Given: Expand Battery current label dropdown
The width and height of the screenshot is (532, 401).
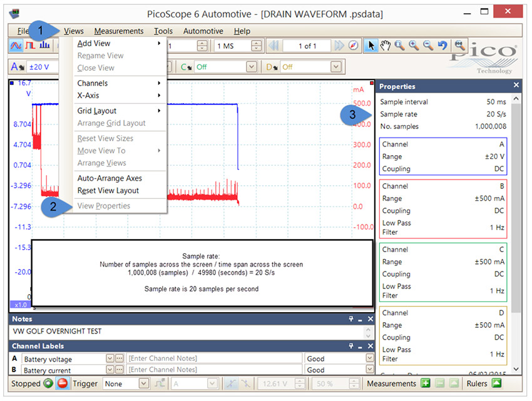Looking at the screenshot, I should tap(110, 370).
